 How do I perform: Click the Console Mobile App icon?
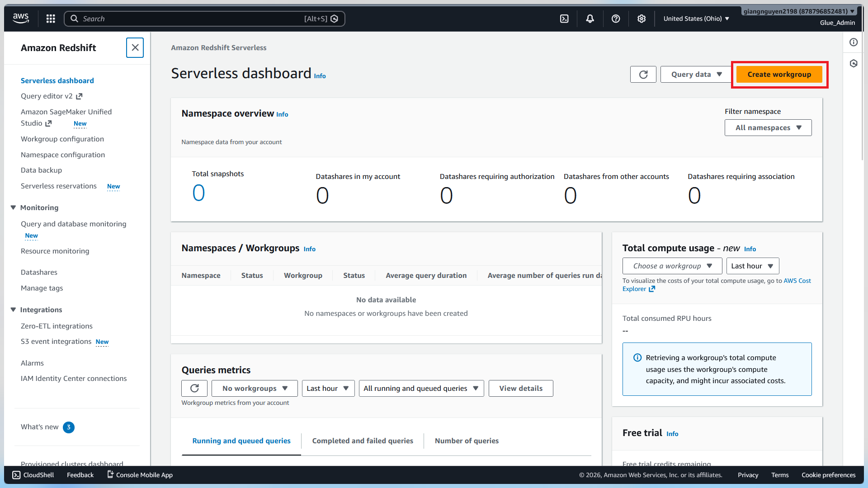(110, 474)
